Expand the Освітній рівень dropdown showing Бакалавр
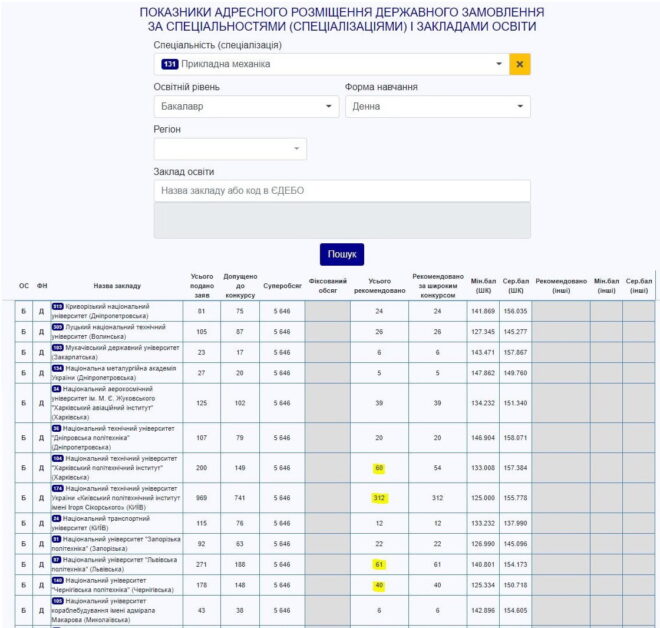 pos(246,106)
